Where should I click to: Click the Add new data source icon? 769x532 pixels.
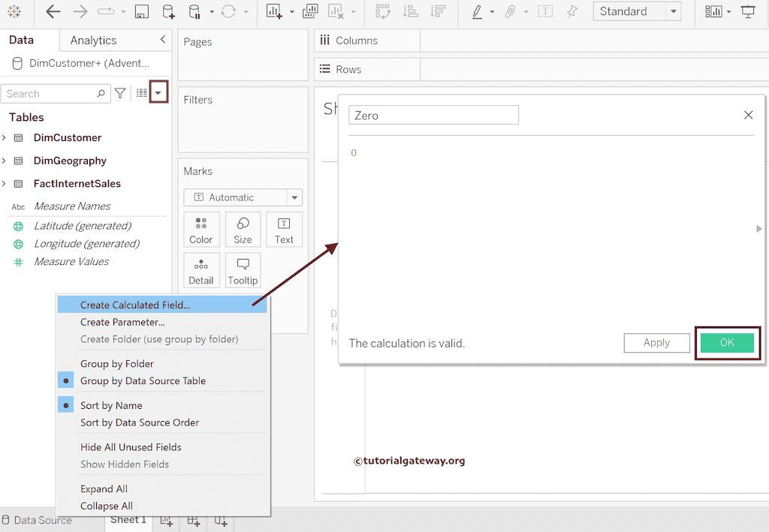(x=168, y=12)
